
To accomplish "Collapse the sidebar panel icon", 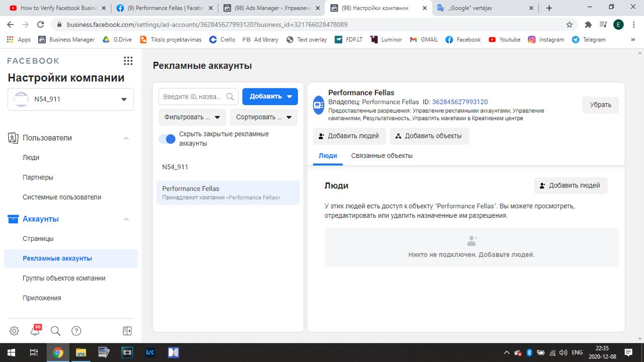I will click(127, 331).
